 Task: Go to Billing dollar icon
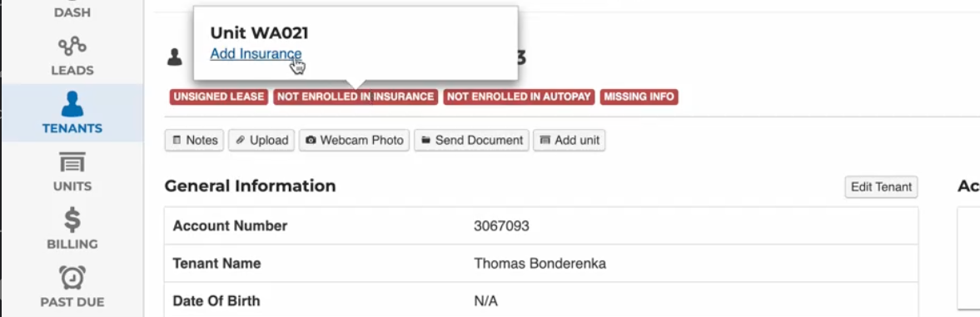pyautogui.click(x=72, y=220)
